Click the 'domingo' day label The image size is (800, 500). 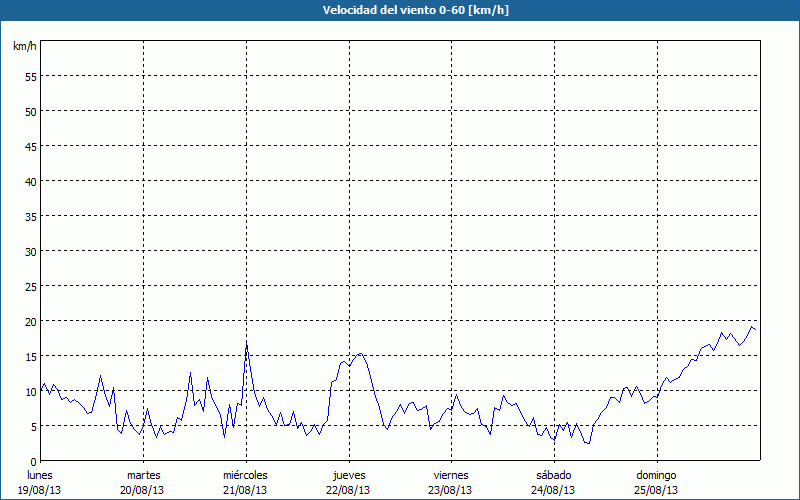(656, 475)
